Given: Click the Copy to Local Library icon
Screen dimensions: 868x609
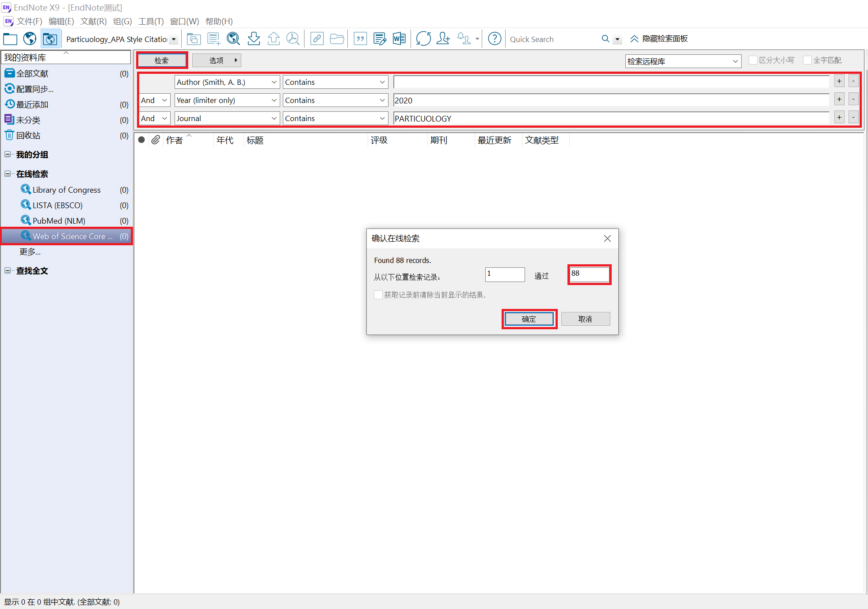Looking at the screenshot, I should tap(194, 39).
